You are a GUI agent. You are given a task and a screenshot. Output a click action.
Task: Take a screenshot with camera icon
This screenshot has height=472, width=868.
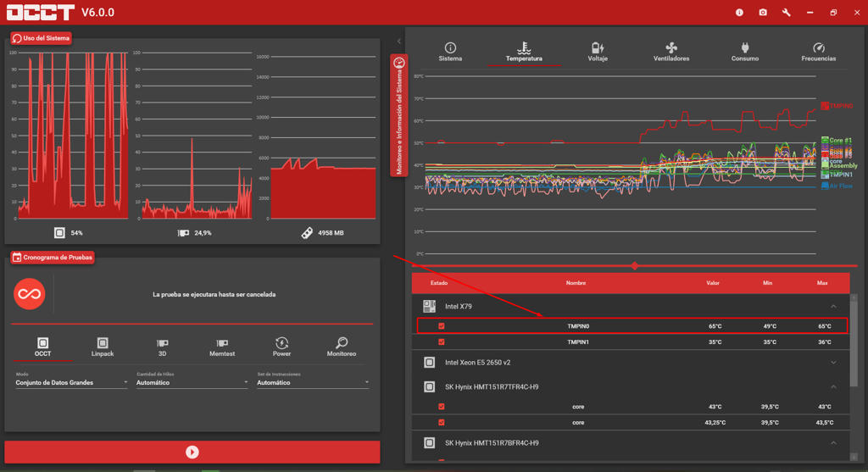pos(763,12)
